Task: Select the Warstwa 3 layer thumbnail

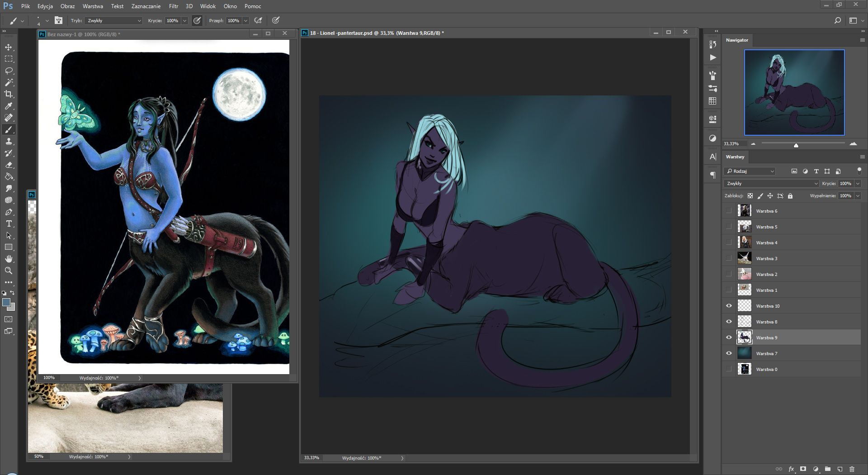Action: (744, 258)
